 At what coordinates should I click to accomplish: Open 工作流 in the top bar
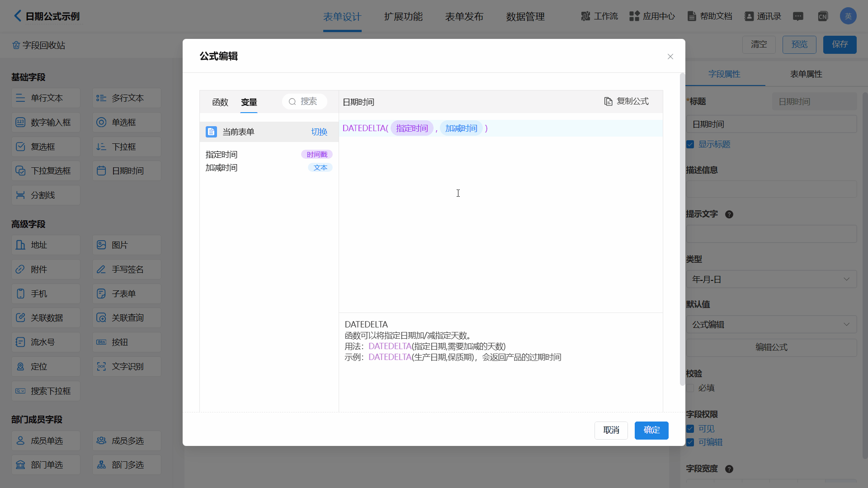click(x=599, y=16)
